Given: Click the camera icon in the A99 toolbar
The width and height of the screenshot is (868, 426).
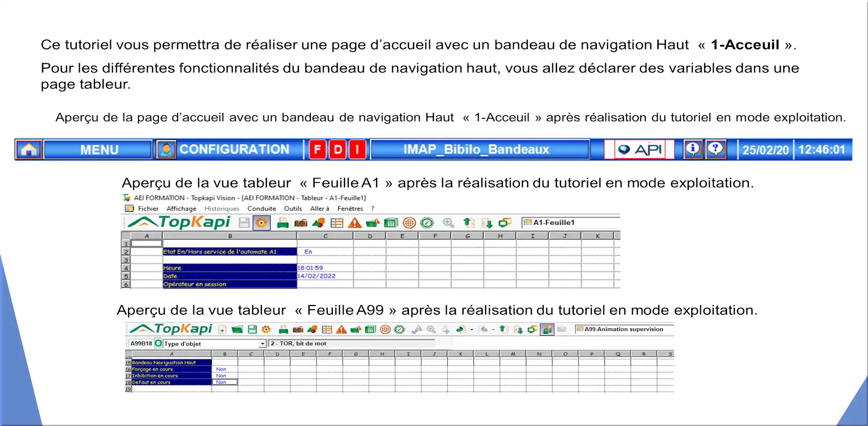Looking at the screenshot, I should [x=298, y=330].
